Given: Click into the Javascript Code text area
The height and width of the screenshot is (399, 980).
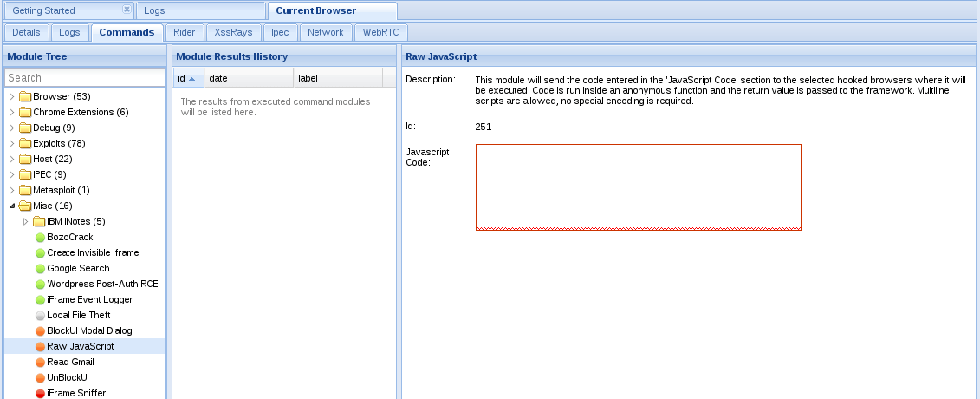Looking at the screenshot, I should point(638,186).
